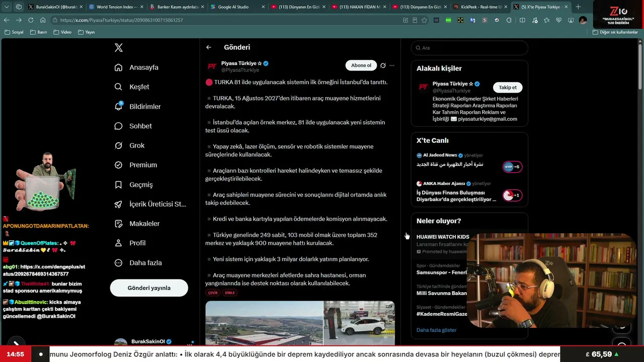Click in the Ara search field
Image resolution: width=644 pixels, height=362 pixels.
point(469,48)
